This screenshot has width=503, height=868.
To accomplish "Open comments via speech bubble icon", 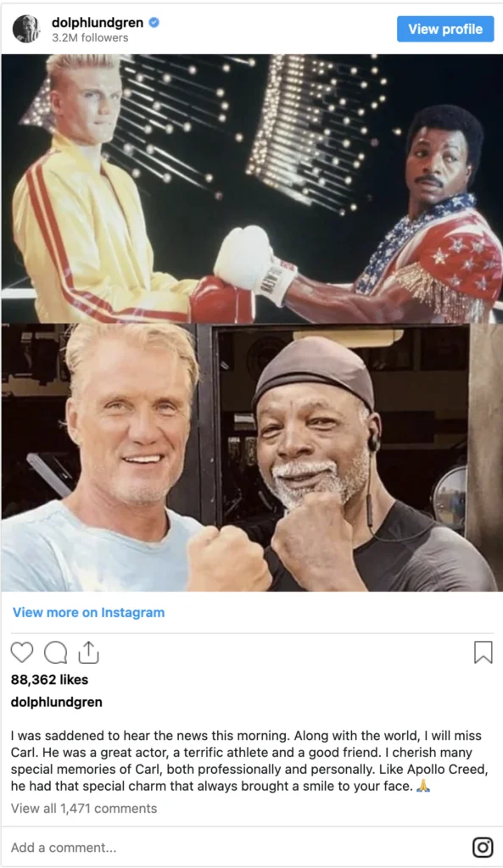I will click(x=55, y=653).
